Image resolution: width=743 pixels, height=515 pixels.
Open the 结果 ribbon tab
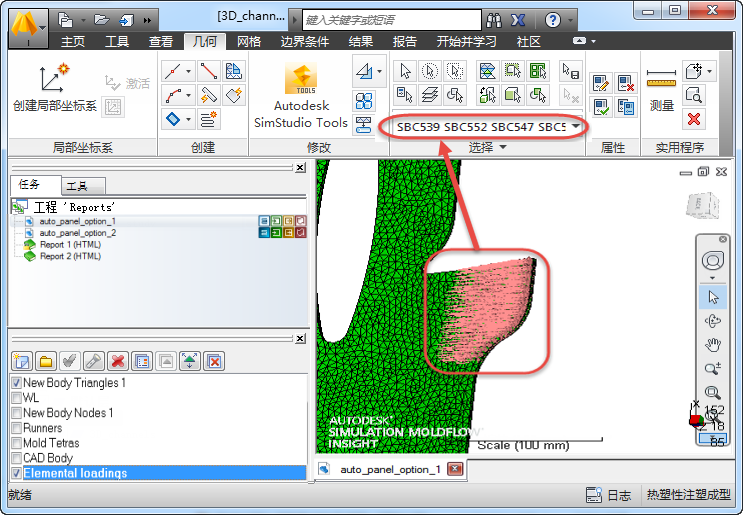point(361,42)
